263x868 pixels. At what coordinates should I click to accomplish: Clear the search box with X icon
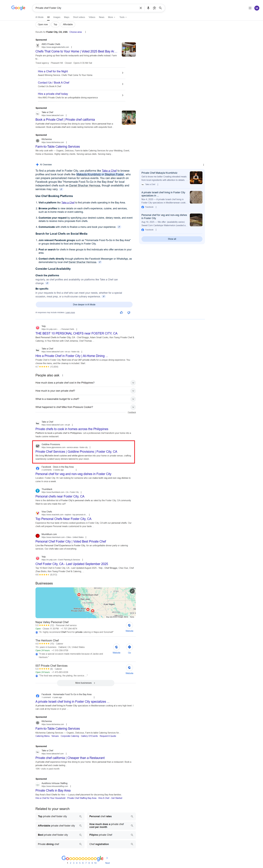point(141,8)
